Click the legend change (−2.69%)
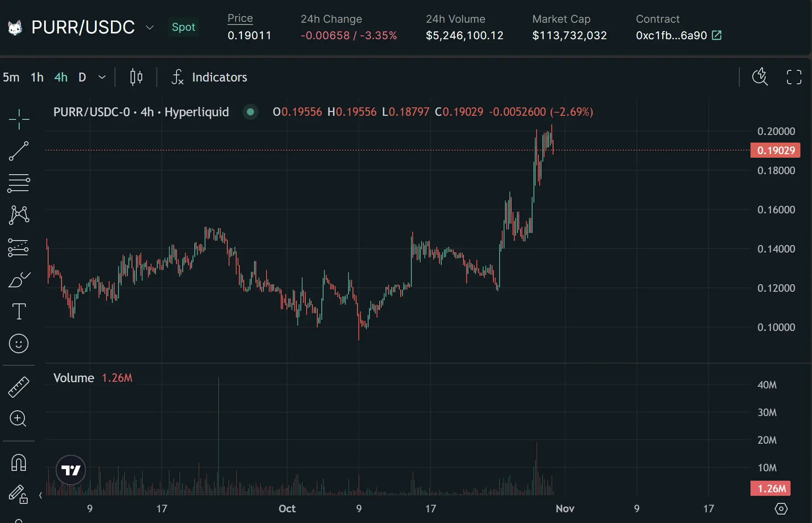Image resolution: width=812 pixels, height=523 pixels. click(571, 112)
